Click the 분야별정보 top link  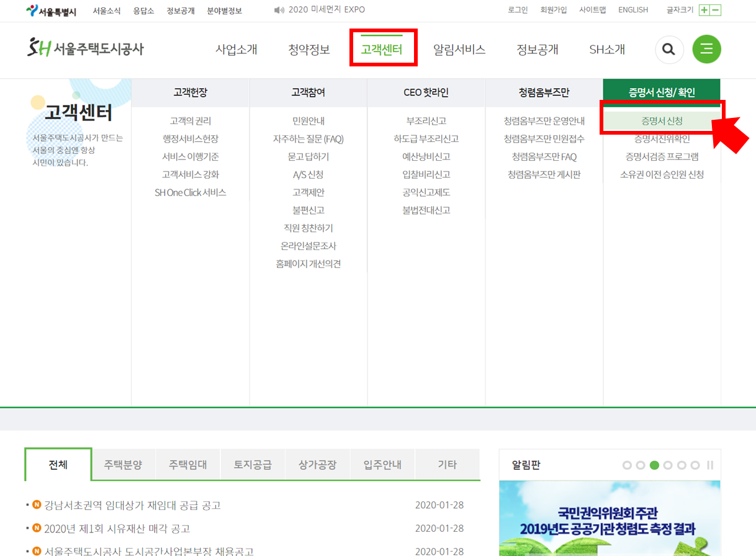225,11
